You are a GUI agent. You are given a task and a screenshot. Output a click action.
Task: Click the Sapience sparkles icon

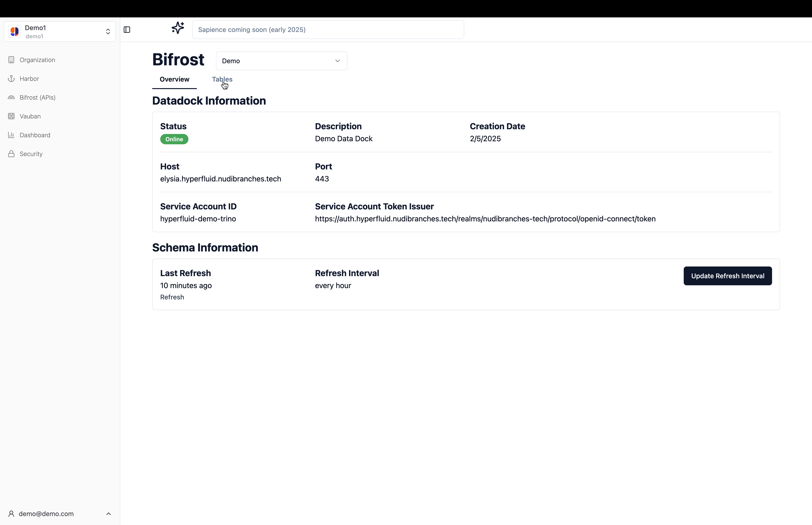pyautogui.click(x=178, y=28)
